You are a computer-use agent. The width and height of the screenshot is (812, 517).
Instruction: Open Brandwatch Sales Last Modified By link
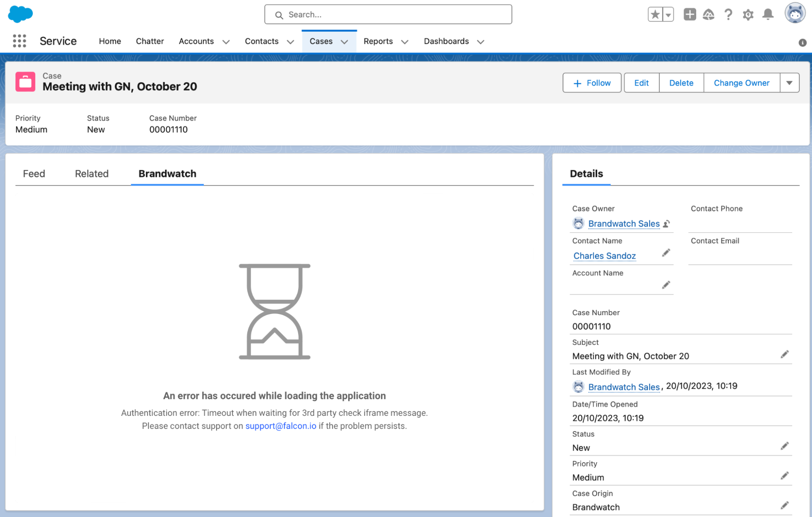[x=624, y=387]
